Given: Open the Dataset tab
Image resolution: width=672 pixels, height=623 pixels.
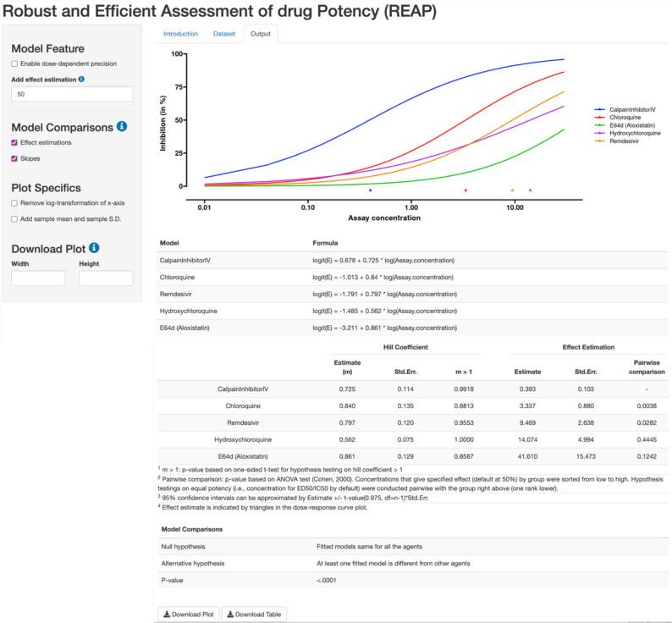Looking at the screenshot, I should pyautogui.click(x=223, y=34).
